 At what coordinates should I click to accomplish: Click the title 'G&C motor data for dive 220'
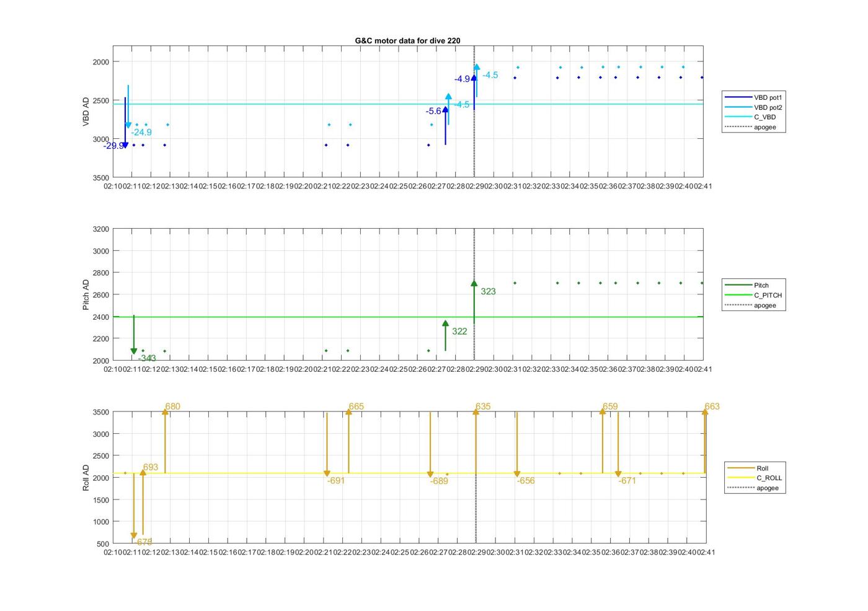click(x=407, y=41)
